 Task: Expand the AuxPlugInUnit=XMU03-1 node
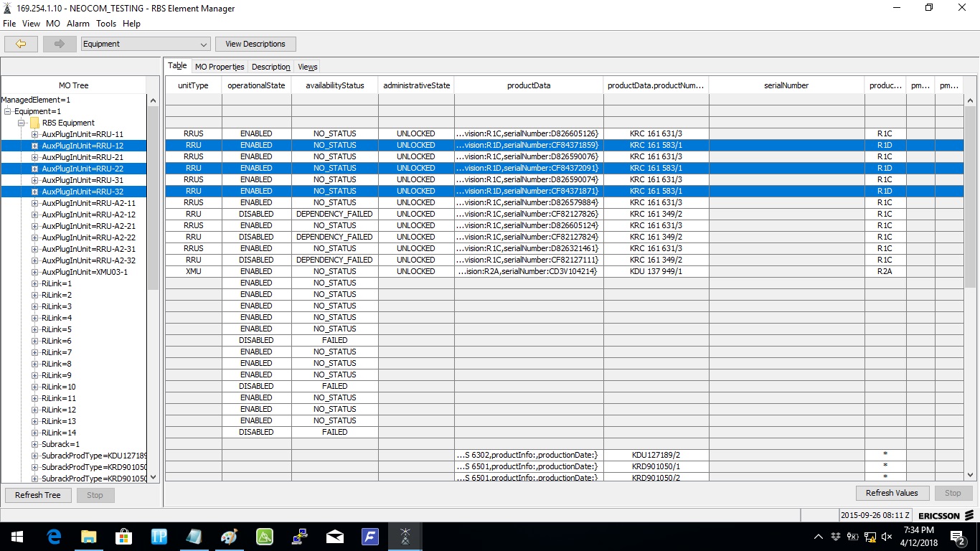(x=34, y=272)
